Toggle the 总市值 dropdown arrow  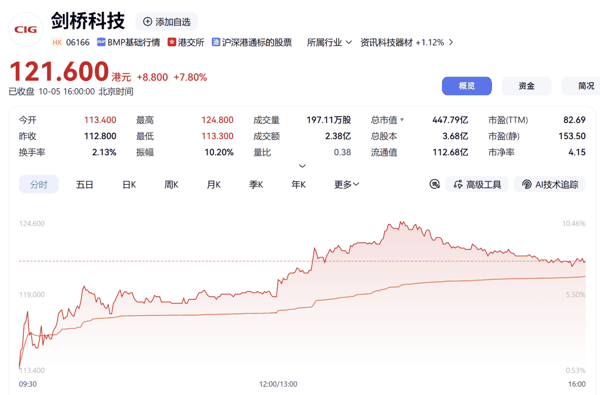402,120
